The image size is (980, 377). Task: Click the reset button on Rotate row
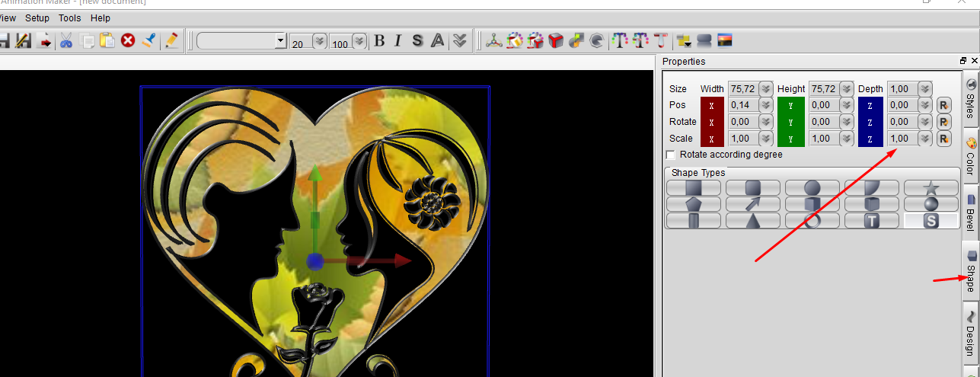pos(944,122)
